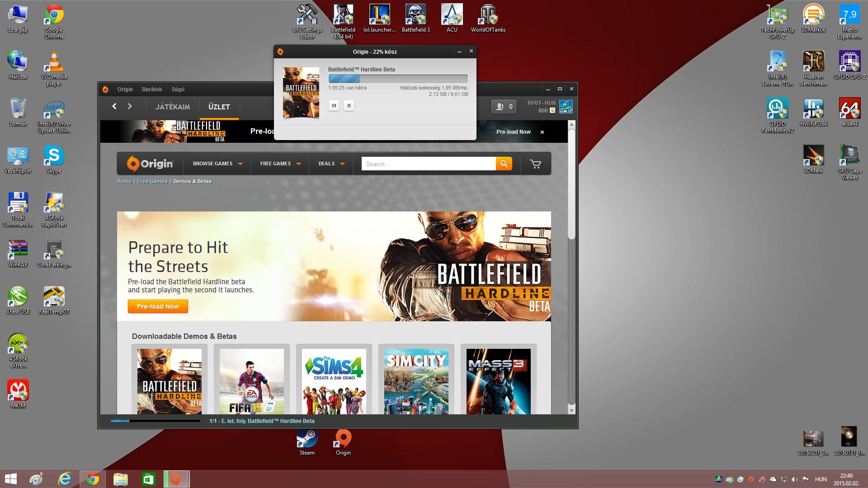Expand the DEALS dropdown
868x488 pixels.
(332, 164)
